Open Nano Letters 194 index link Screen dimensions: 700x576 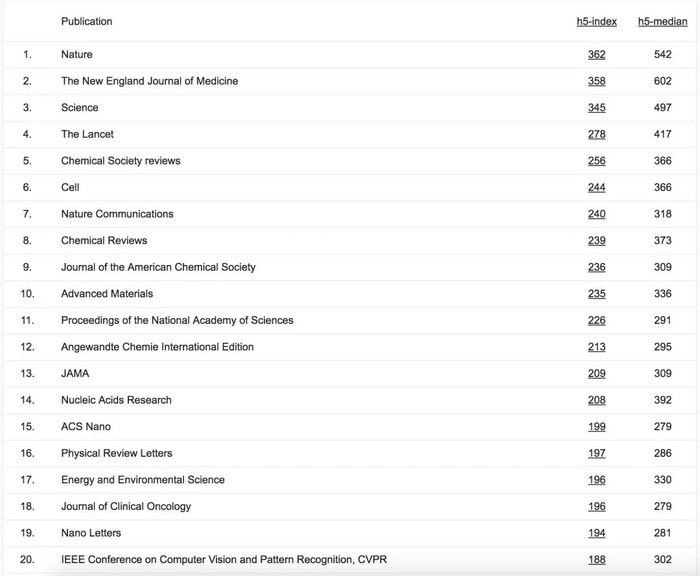[x=596, y=533]
